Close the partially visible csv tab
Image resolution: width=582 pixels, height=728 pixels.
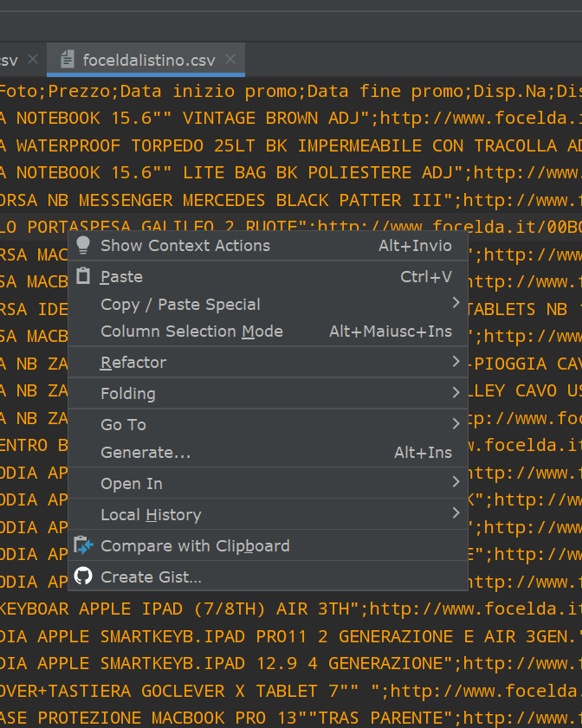coord(33,59)
